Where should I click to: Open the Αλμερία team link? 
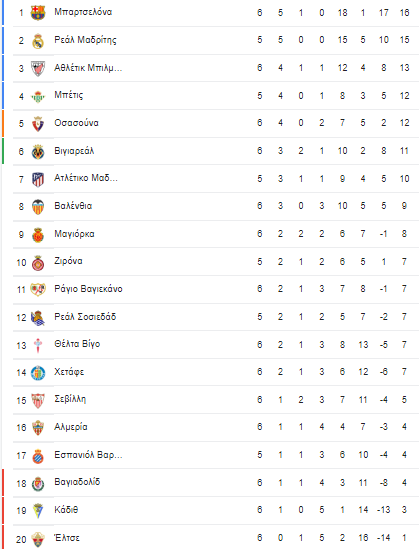tap(71, 427)
